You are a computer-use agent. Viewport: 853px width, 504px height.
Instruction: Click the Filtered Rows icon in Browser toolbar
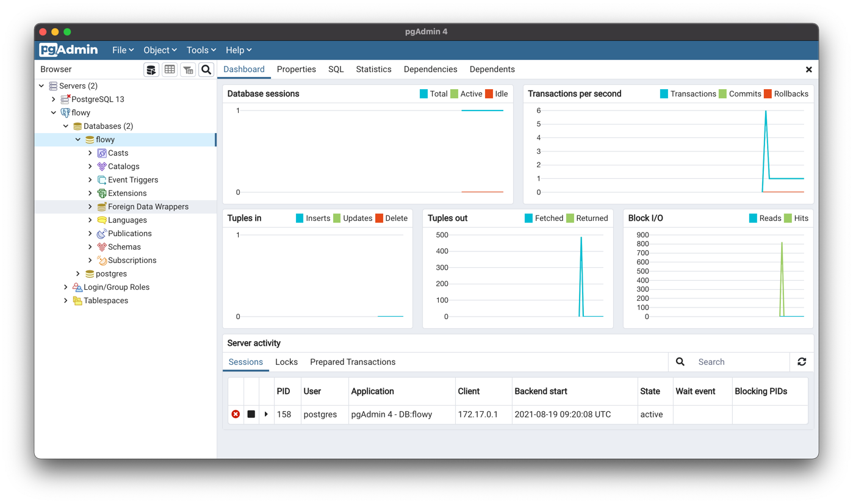[x=188, y=70]
